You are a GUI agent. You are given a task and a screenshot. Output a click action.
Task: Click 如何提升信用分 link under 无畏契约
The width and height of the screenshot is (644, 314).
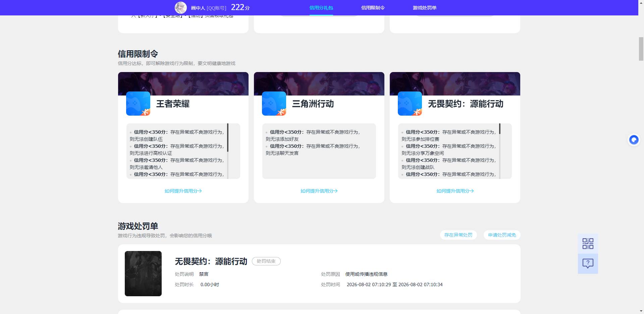(455, 191)
